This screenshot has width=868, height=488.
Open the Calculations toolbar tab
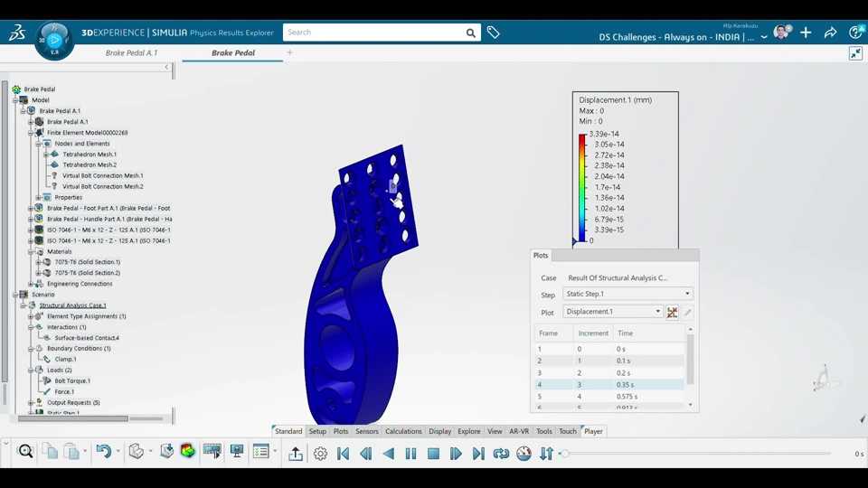pyautogui.click(x=403, y=432)
